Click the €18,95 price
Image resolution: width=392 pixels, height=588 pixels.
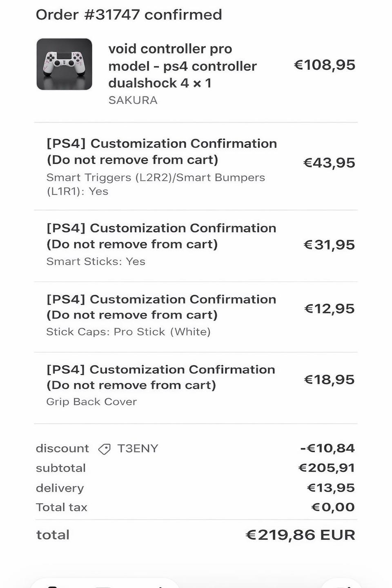point(329,380)
